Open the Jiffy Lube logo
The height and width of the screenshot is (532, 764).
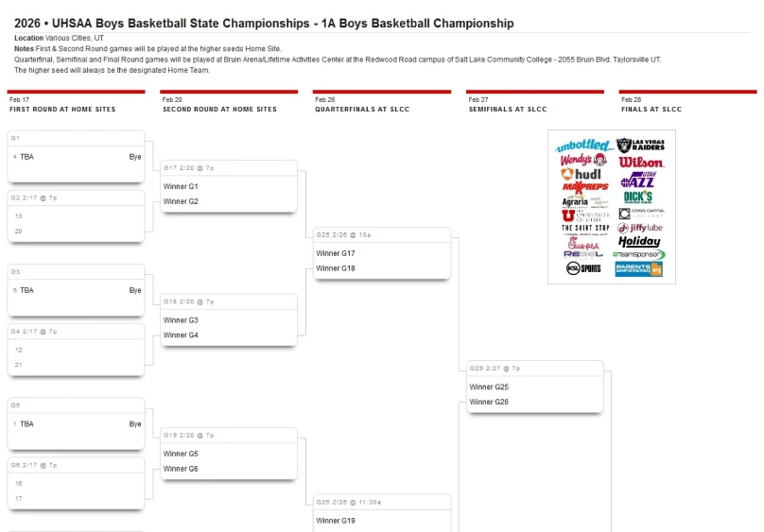pos(640,228)
